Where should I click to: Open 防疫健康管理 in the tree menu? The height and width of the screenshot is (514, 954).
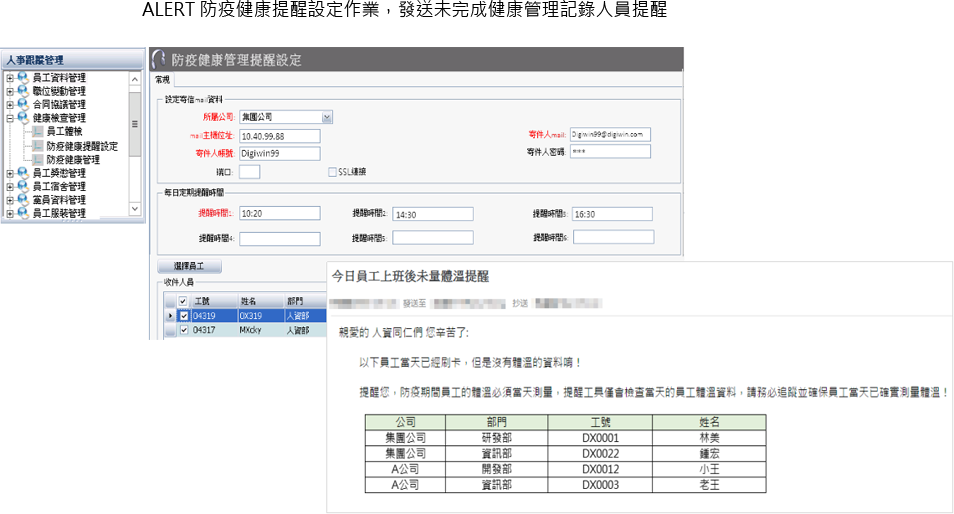click(73, 159)
